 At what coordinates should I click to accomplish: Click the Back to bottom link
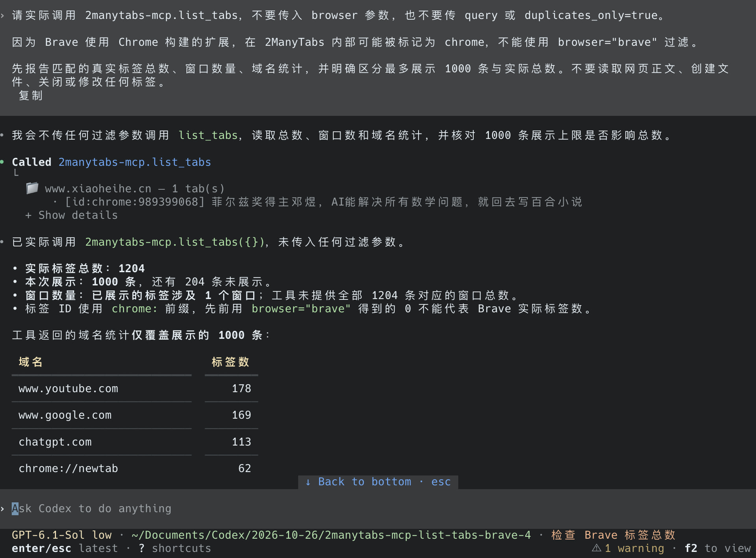coord(378,482)
